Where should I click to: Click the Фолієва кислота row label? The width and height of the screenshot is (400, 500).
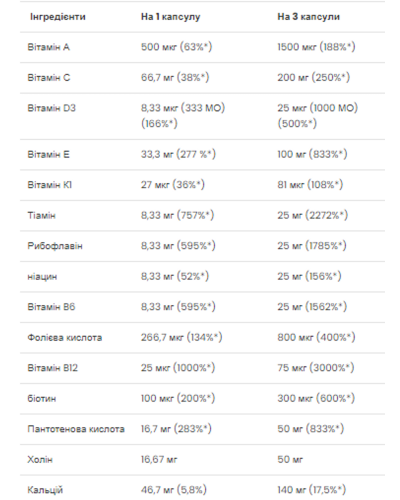pos(65,338)
